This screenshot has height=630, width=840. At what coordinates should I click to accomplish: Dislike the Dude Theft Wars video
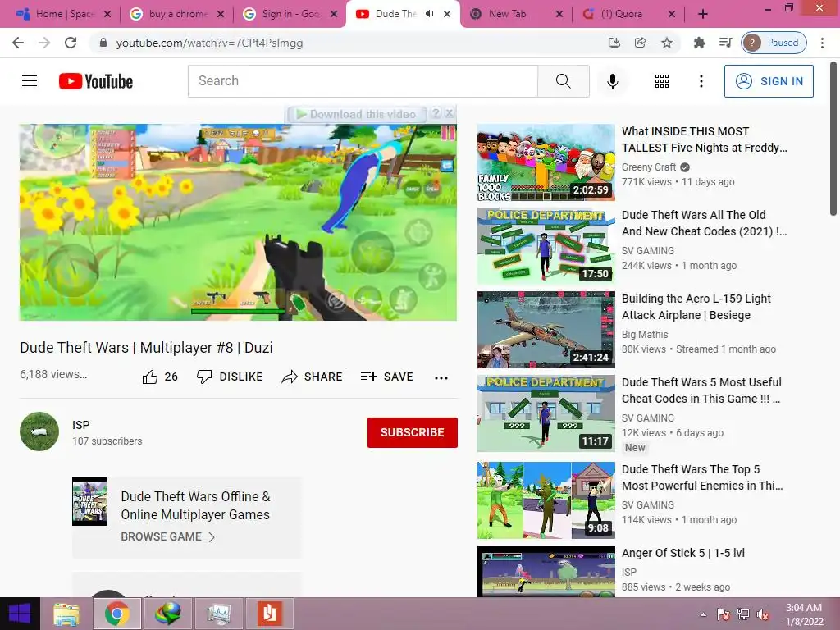(230, 377)
